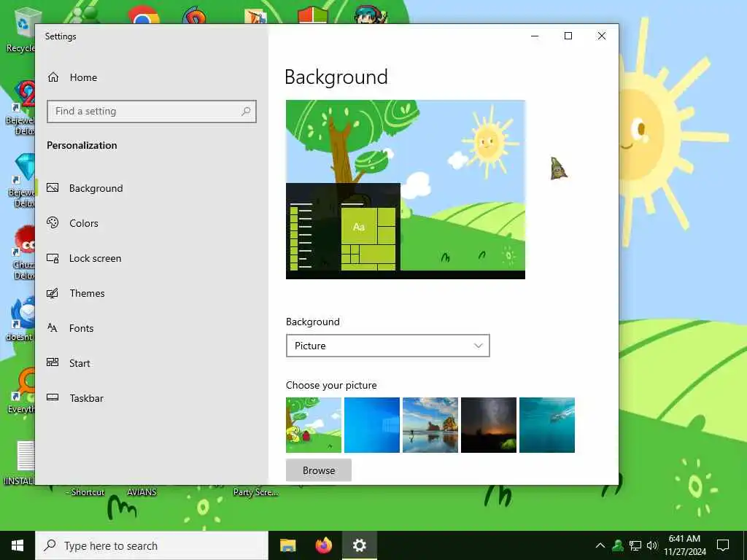Close the Settings window
The image size is (747, 560).
[x=602, y=36]
